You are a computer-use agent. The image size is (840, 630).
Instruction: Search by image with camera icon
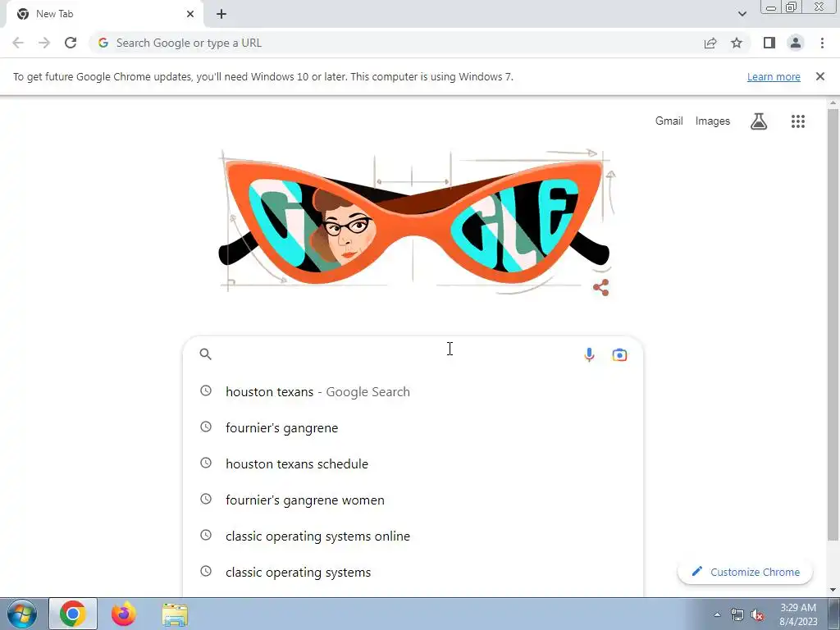(x=619, y=354)
